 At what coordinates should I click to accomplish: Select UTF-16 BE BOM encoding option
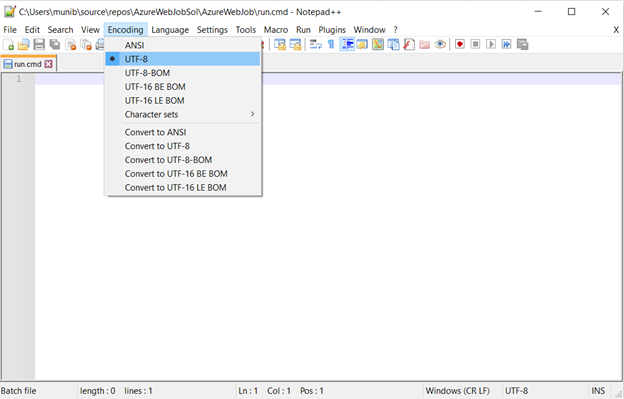183,87
